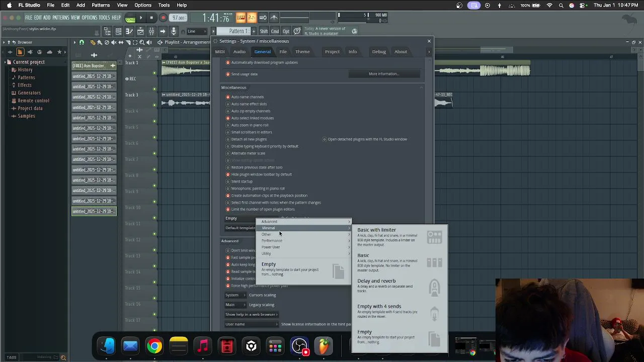644x362 pixels.
Task: Click the Track 3 label in playlist
Action: click(x=131, y=95)
